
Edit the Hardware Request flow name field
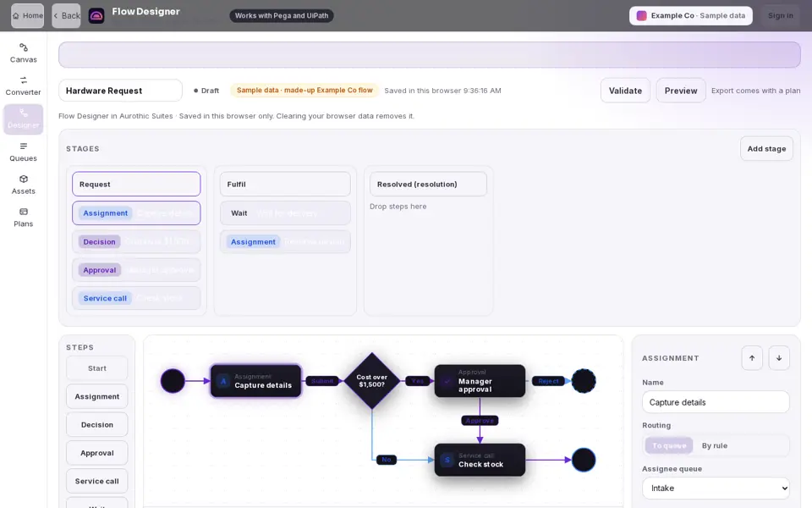pos(120,91)
